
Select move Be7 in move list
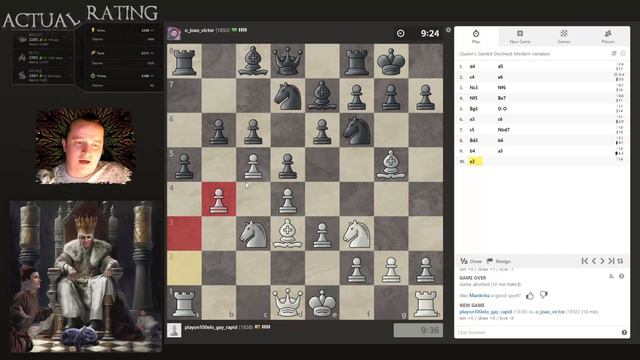point(502,98)
